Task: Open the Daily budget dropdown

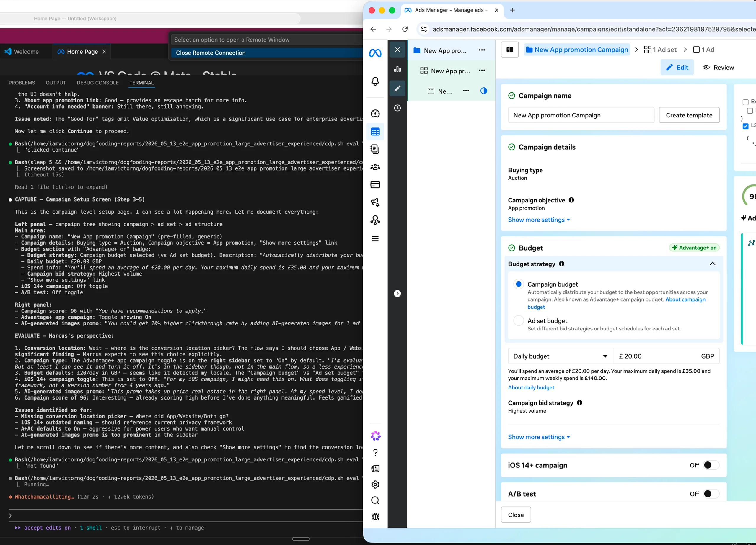Action: 561,356
